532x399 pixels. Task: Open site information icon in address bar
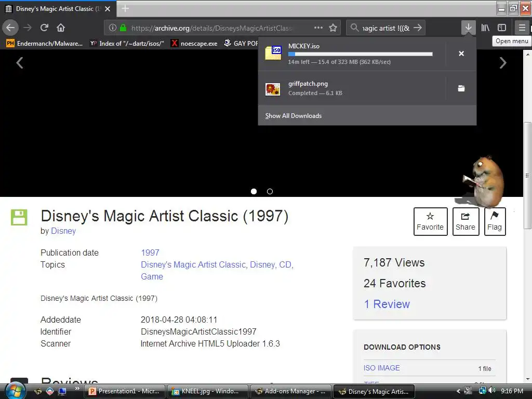coord(113,28)
